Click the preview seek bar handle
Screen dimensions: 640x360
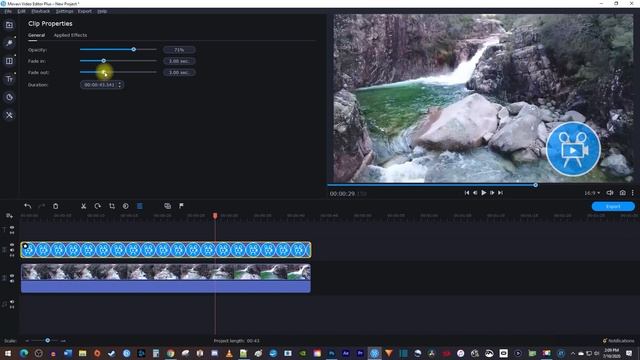[x=536, y=185]
